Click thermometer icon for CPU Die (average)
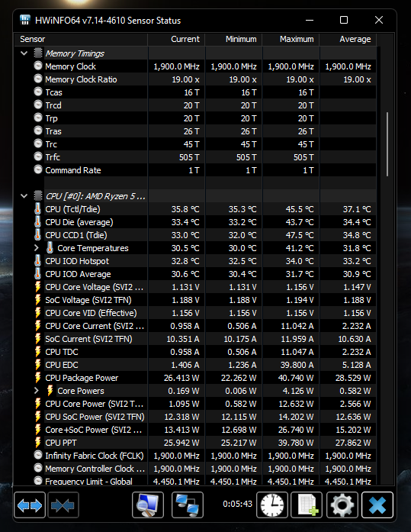This screenshot has width=411, height=532. (38, 222)
